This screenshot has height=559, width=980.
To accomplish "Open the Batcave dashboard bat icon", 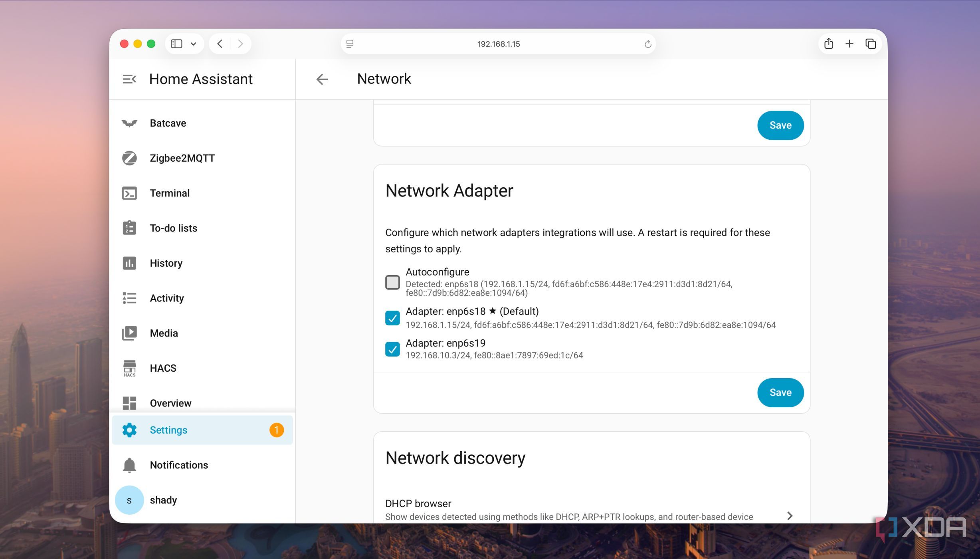I will pos(129,123).
